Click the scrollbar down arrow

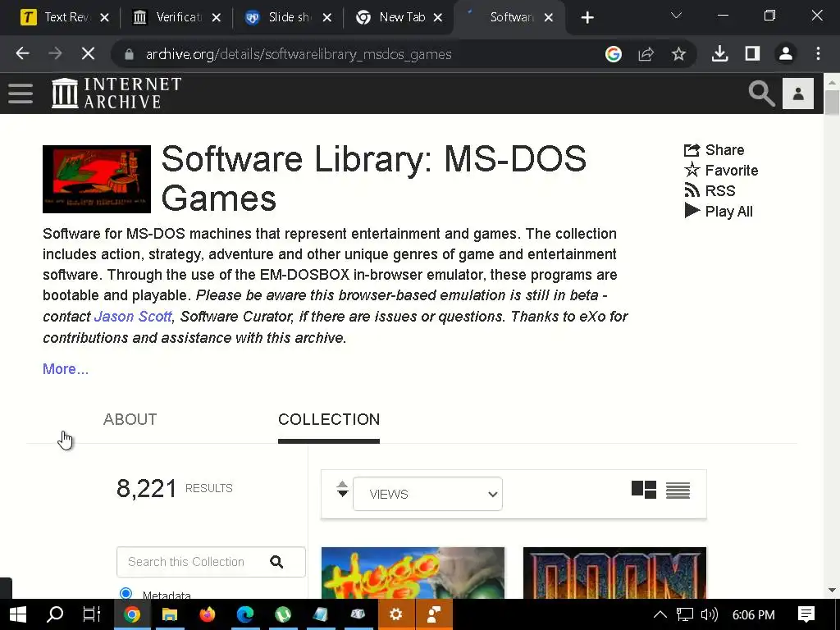pyautogui.click(x=832, y=590)
